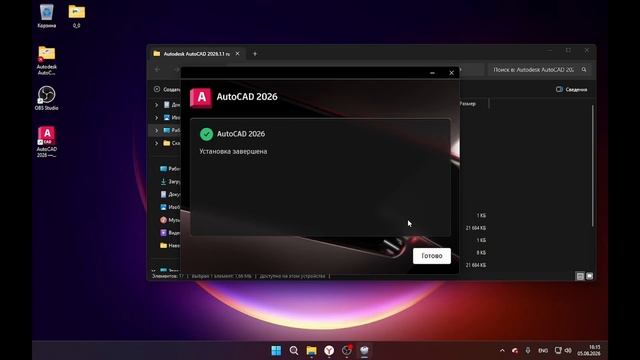Click the 'Установка завершена' status text
This screenshot has height=360, width=640.
pyautogui.click(x=233, y=151)
